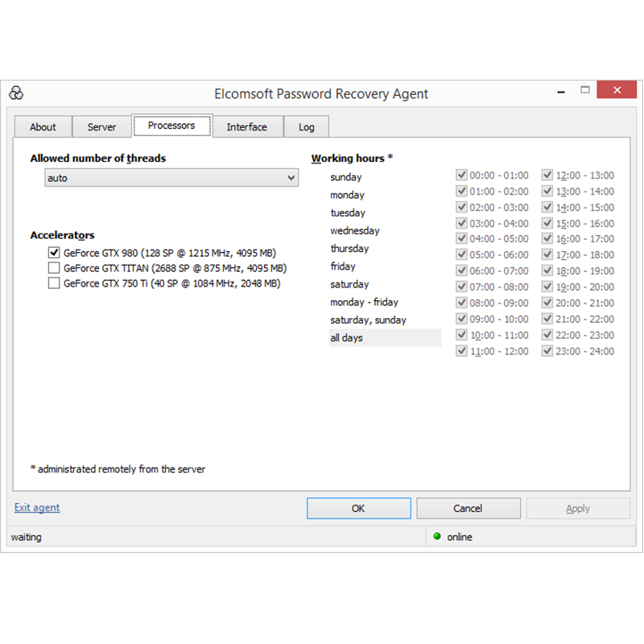Expand the allowed threads dropdown arrow
The height and width of the screenshot is (644, 644).
(x=291, y=178)
